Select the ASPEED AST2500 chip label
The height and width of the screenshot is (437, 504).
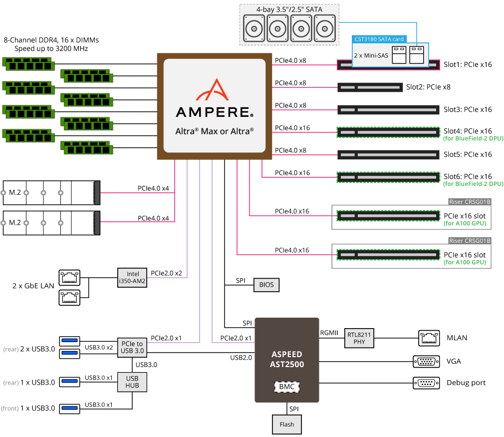(287, 359)
